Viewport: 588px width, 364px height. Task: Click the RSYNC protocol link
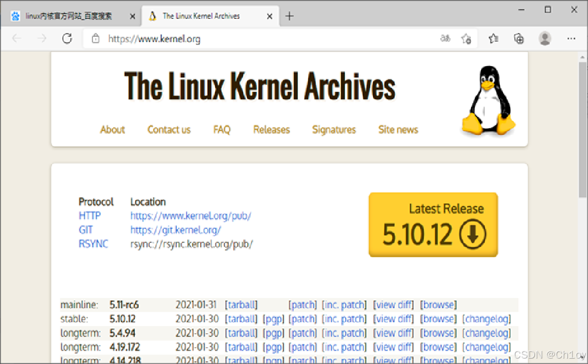[x=94, y=244]
